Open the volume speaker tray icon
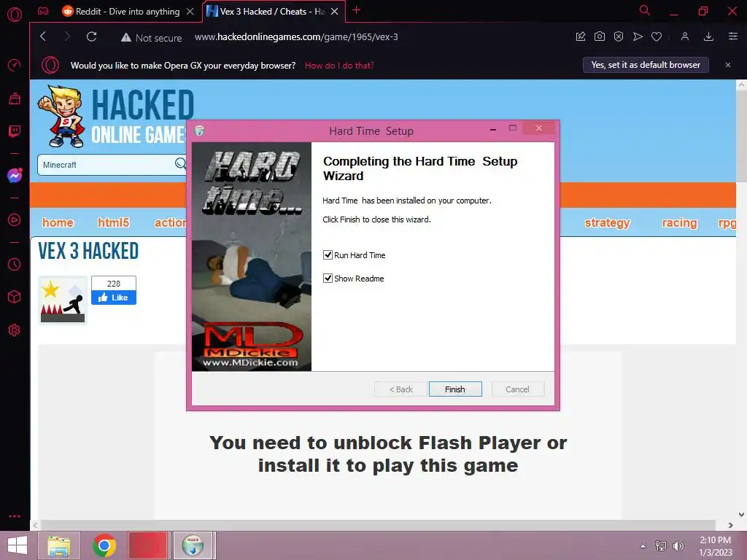 678,545
